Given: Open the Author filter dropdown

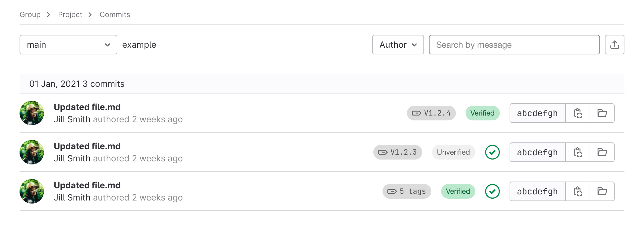Looking at the screenshot, I should (x=397, y=45).
